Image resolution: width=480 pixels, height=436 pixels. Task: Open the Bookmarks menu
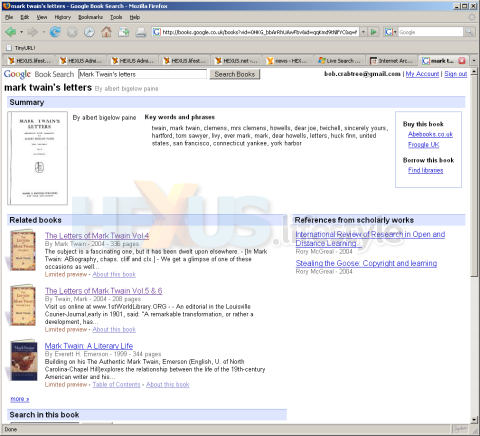90,17
